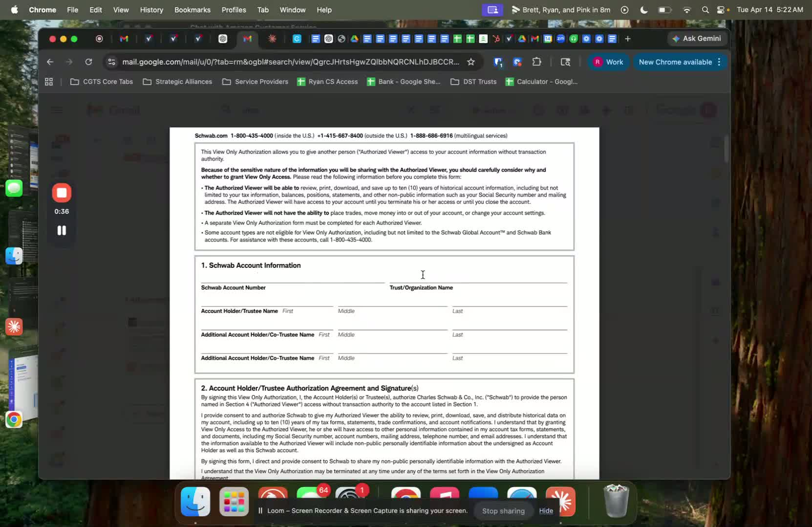Pause the Loom recording
812x527 pixels.
pos(62,230)
